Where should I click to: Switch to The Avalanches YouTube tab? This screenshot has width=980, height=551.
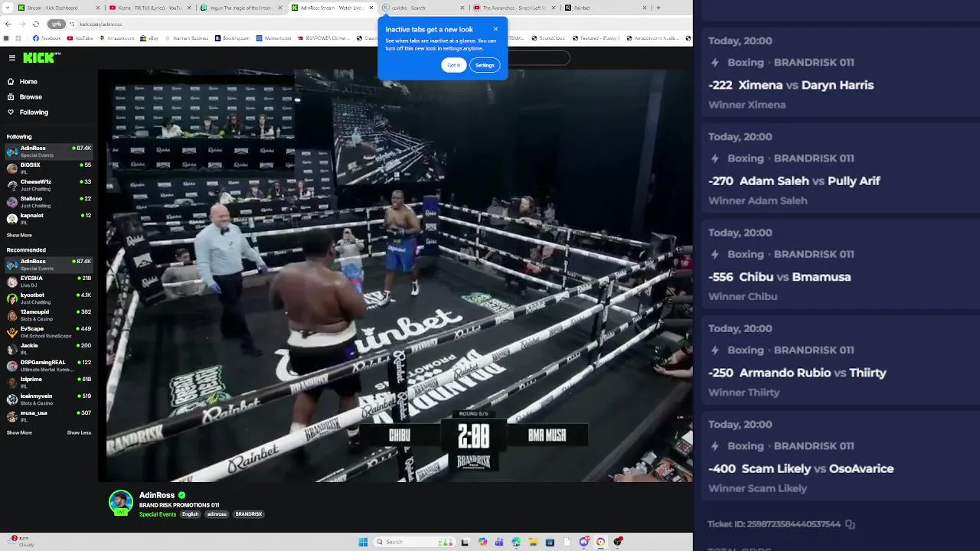pyautogui.click(x=515, y=8)
